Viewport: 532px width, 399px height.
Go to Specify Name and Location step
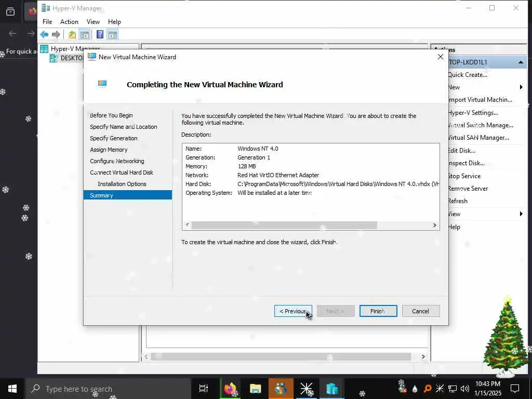[x=124, y=127]
